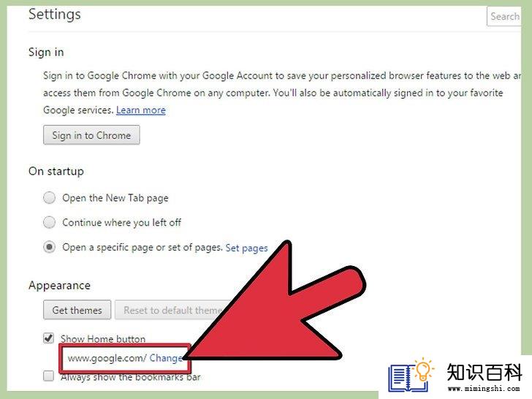Click the On startup section heading
The image size is (532, 399).
coord(56,171)
